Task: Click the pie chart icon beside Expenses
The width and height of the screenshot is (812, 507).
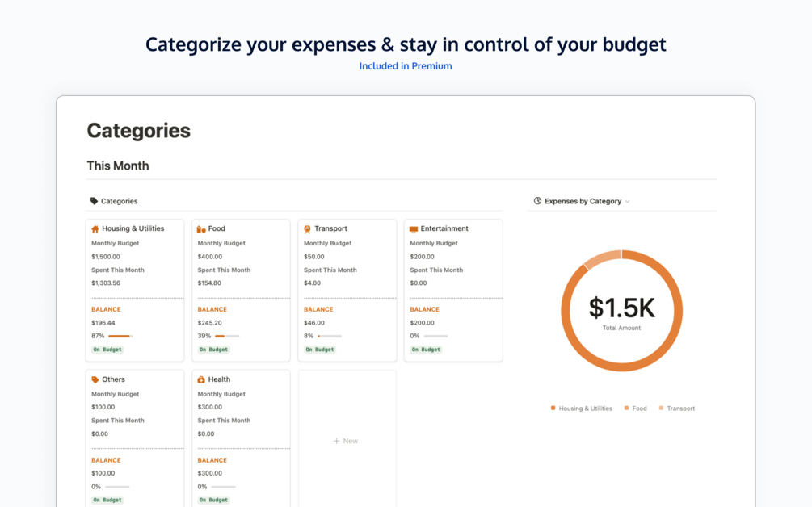Action: [538, 201]
